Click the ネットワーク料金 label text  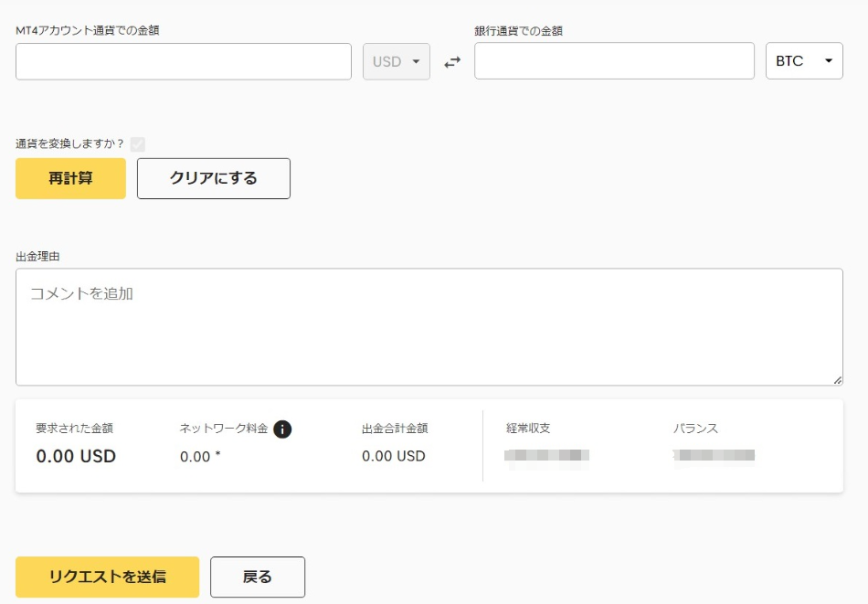(224, 429)
